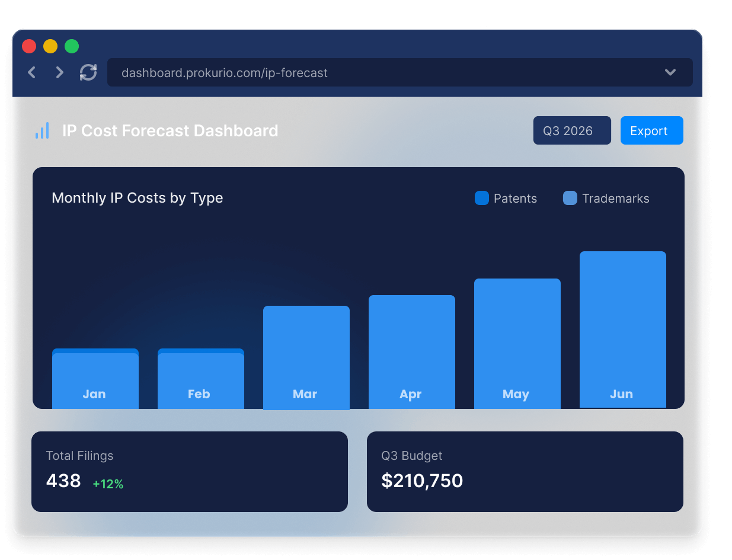The image size is (732, 560).
Task: Click the green maximize window dot
Action: click(72, 46)
